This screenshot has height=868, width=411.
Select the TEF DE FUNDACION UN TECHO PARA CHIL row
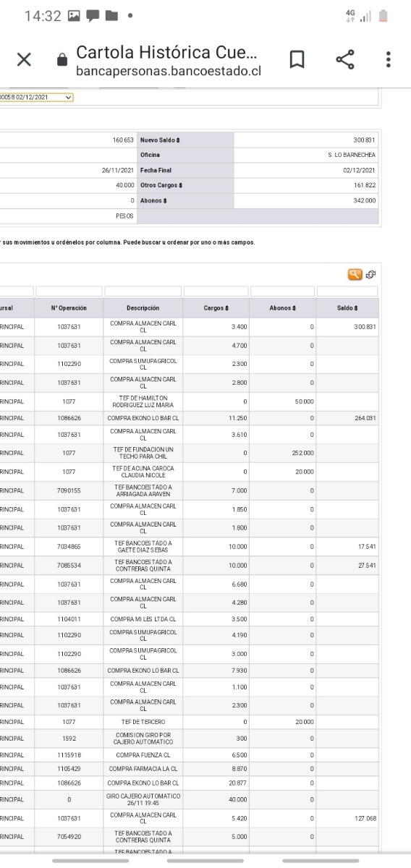click(x=190, y=454)
